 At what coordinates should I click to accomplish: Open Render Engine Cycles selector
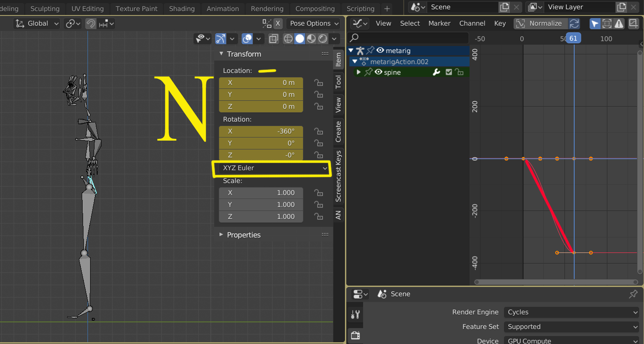[571, 312]
